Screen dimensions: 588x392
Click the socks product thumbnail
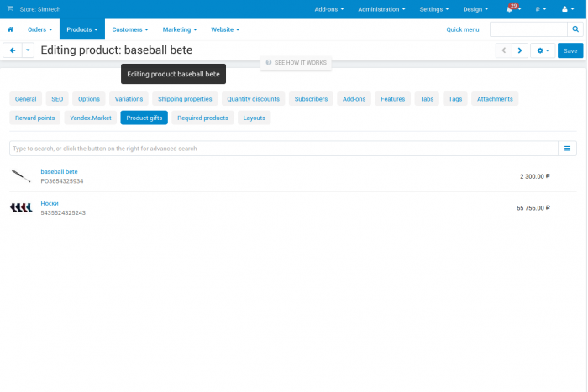[x=21, y=207]
